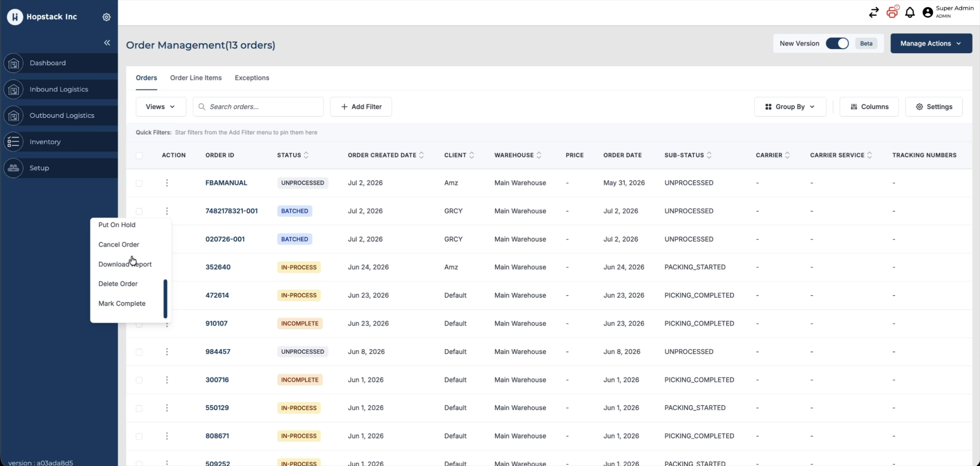Select checkbox for order 7482178321-001
This screenshot has width=980, height=466.
139,212
